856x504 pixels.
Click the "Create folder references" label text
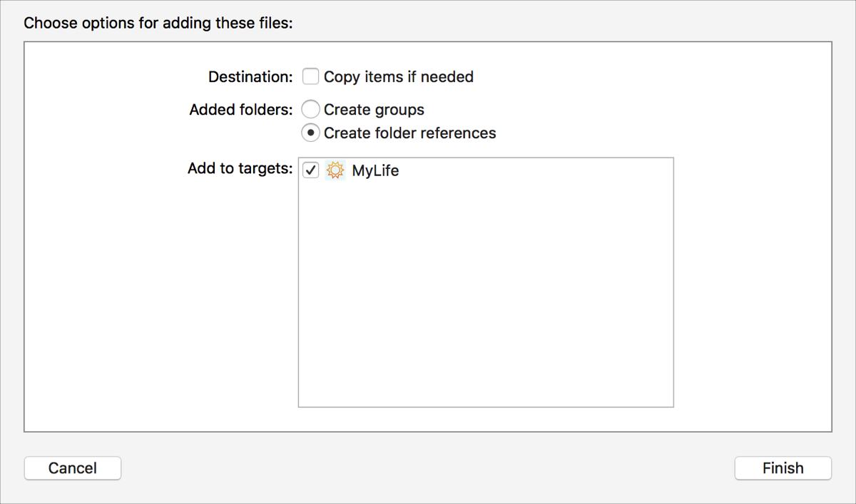(409, 133)
